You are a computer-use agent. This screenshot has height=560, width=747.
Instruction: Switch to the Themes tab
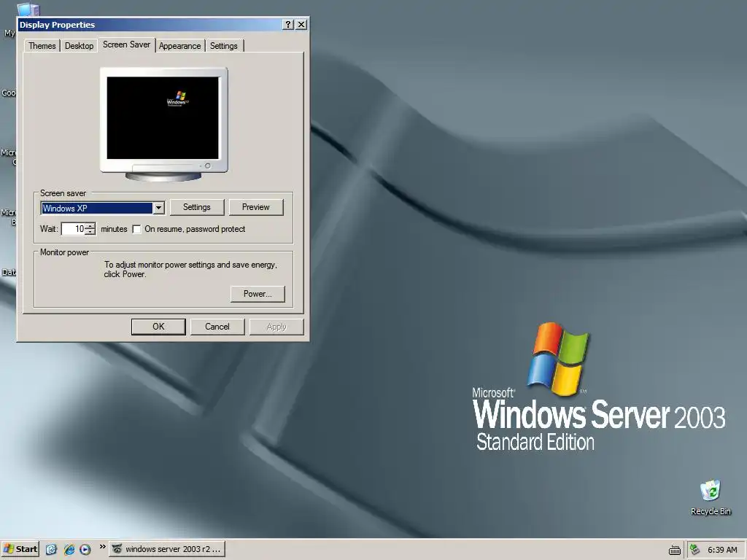tap(42, 46)
